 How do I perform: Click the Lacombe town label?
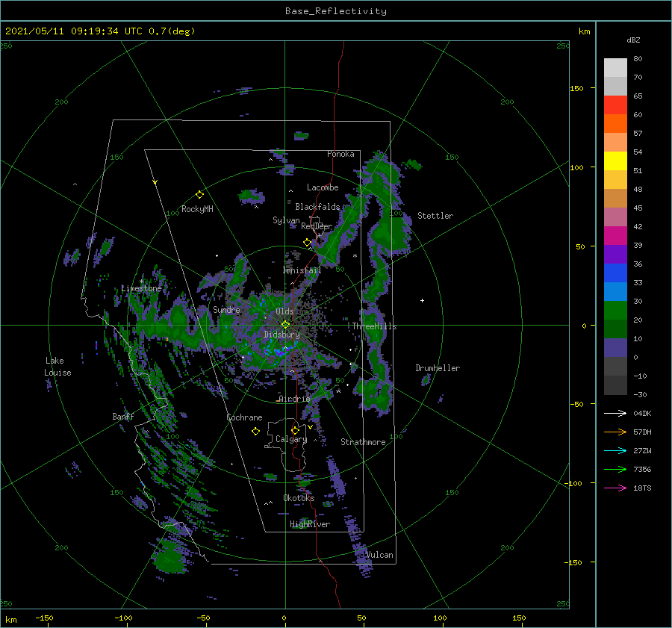(323, 187)
